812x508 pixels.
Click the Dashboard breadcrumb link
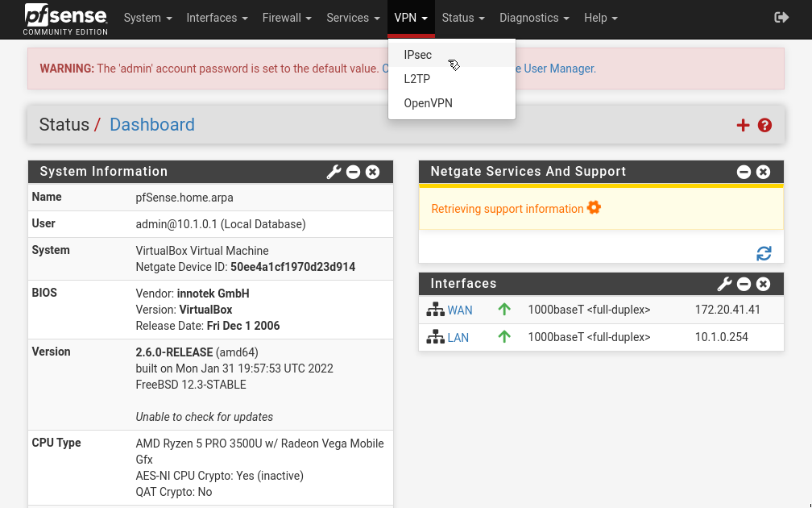[151, 125]
